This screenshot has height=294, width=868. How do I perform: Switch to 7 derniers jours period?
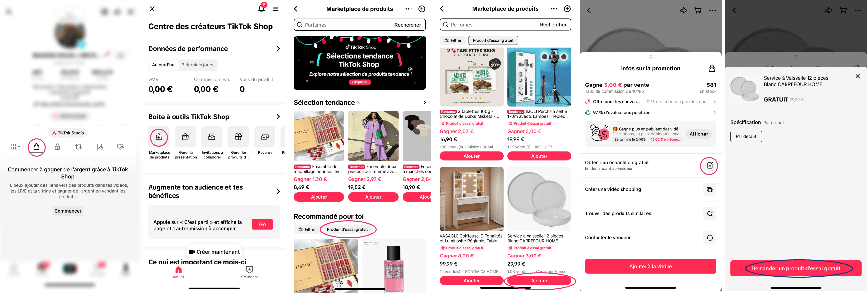(x=198, y=65)
